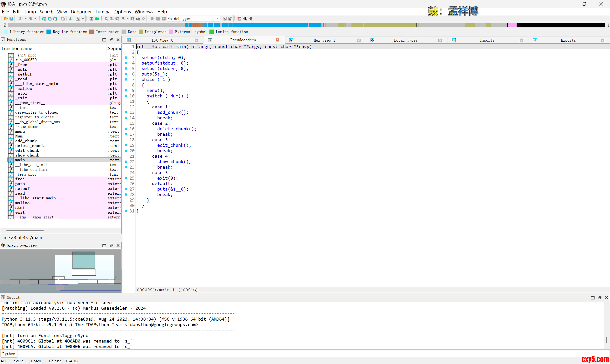Switch to the Hex View-1 tab
The width and height of the screenshot is (610, 364).
[x=324, y=40]
